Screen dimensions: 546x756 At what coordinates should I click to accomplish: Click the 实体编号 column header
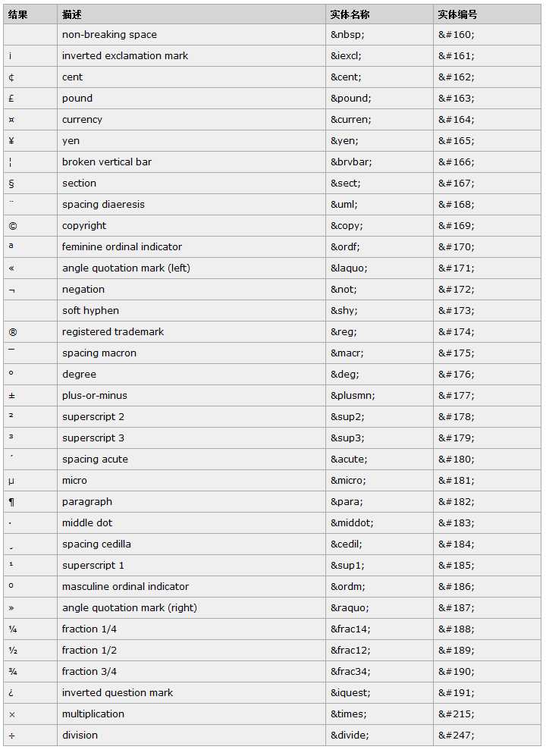pyautogui.click(x=458, y=14)
